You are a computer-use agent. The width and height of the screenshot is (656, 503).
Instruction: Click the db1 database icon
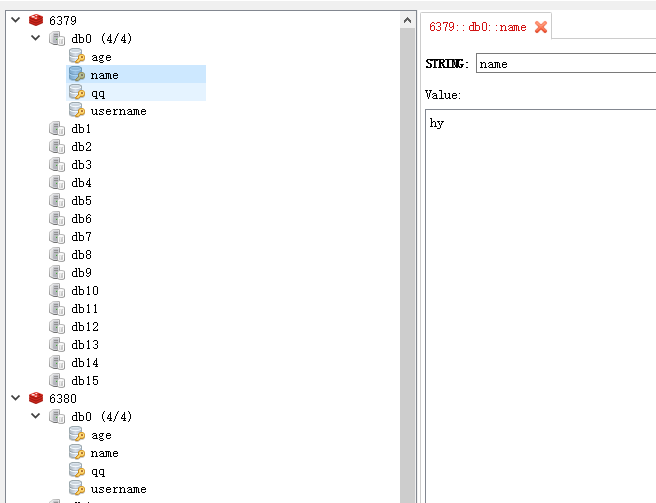pyautogui.click(x=57, y=128)
